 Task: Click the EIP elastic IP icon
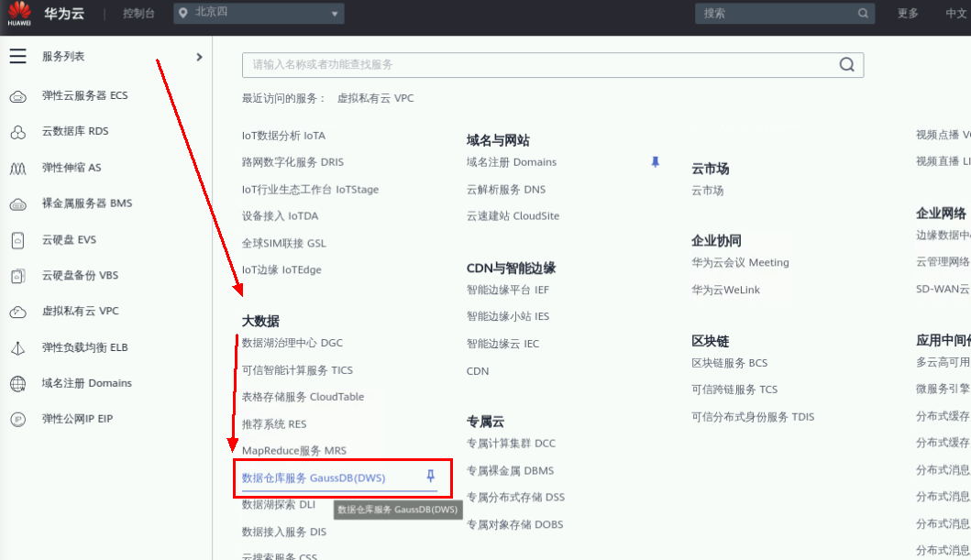(18, 420)
